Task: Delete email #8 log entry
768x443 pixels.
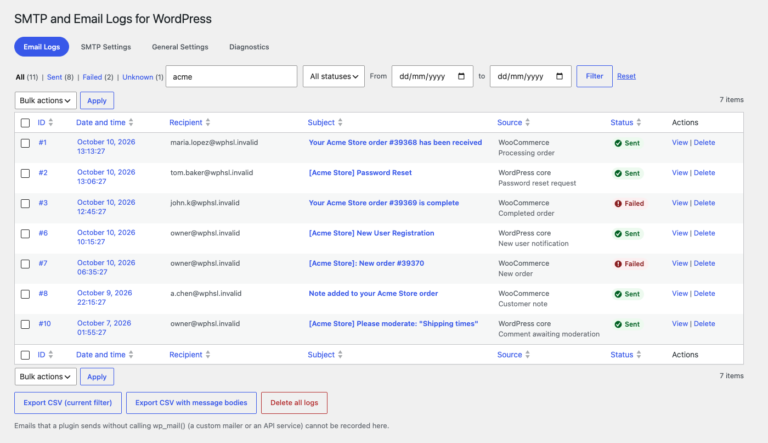Action: point(704,294)
